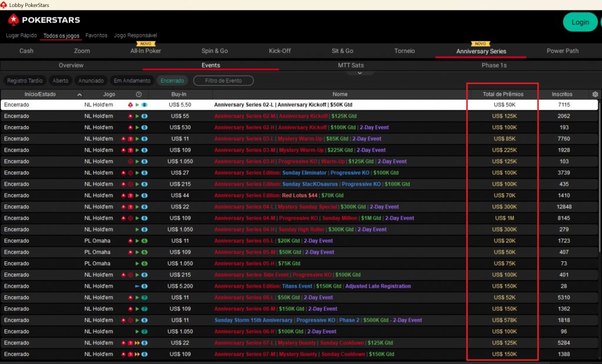
Task: Click the teal 7-max badge in the 06-L row
Action: click(145, 298)
